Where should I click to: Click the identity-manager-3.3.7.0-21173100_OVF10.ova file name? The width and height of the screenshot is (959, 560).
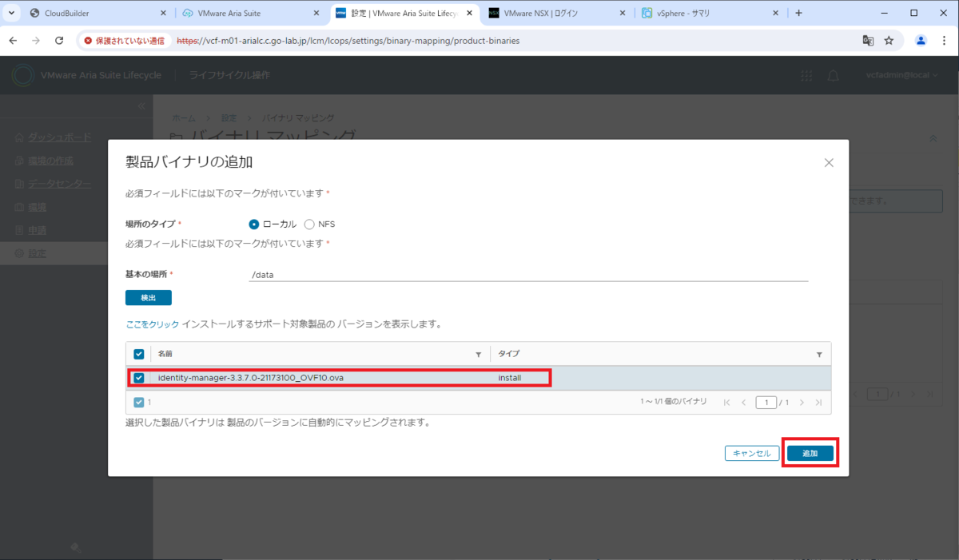point(251,377)
